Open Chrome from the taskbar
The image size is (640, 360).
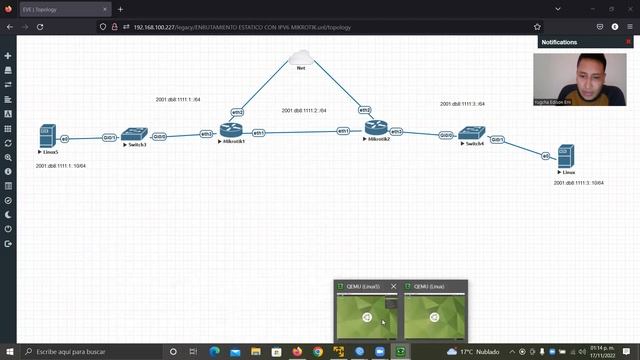pyautogui.click(x=318, y=351)
